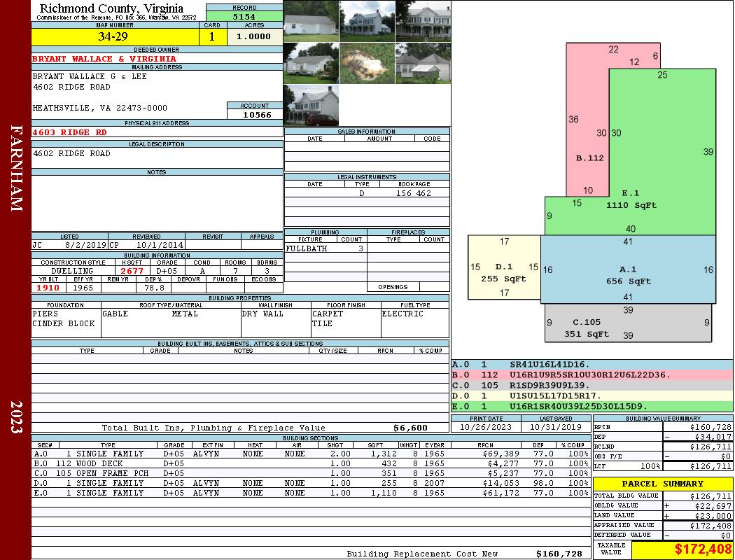Select the gray C.105 351 SqFt area
The width and height of the screenshot is (735, 560).
point(628,323)
